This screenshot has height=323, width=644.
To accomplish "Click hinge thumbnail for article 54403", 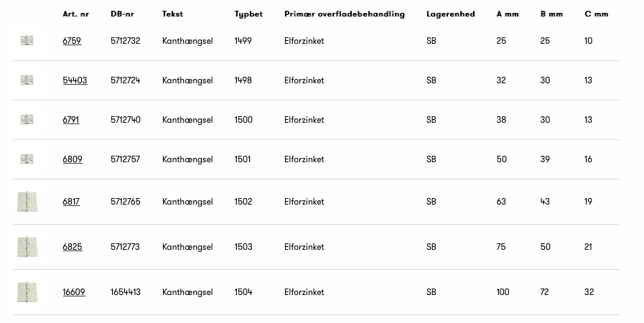I will click(x=27, y=80).
